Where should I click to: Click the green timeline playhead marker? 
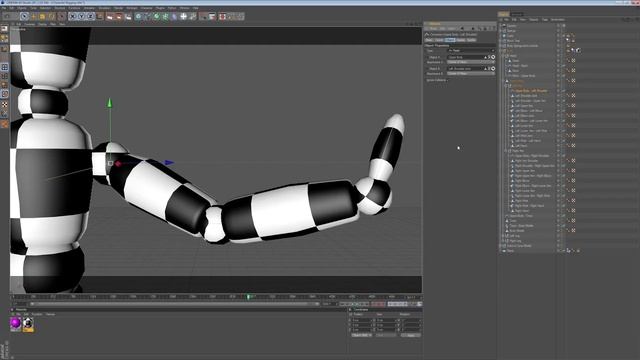click(248, 297)
